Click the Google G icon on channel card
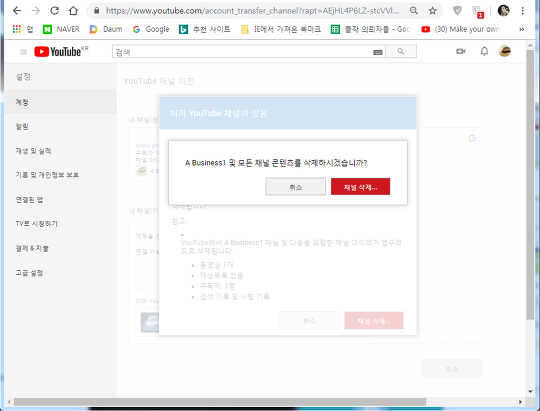Viewport: 540px width, 411px height. 472,138
